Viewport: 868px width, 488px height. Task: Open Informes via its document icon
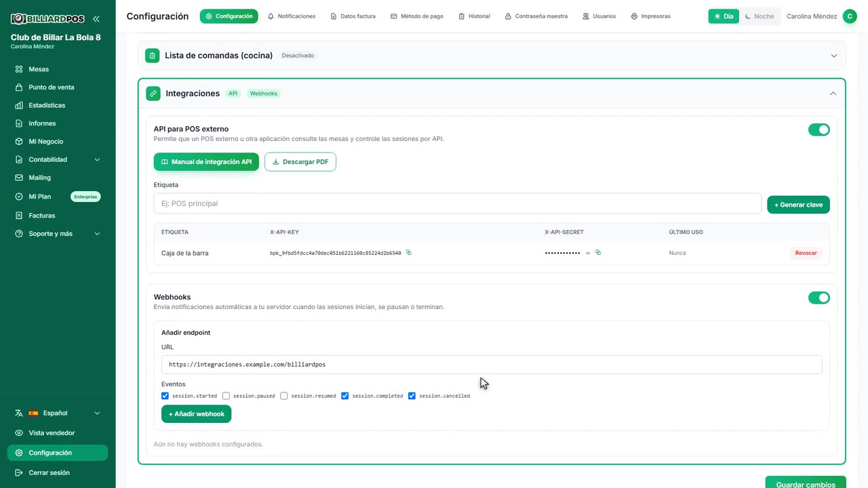19,123
